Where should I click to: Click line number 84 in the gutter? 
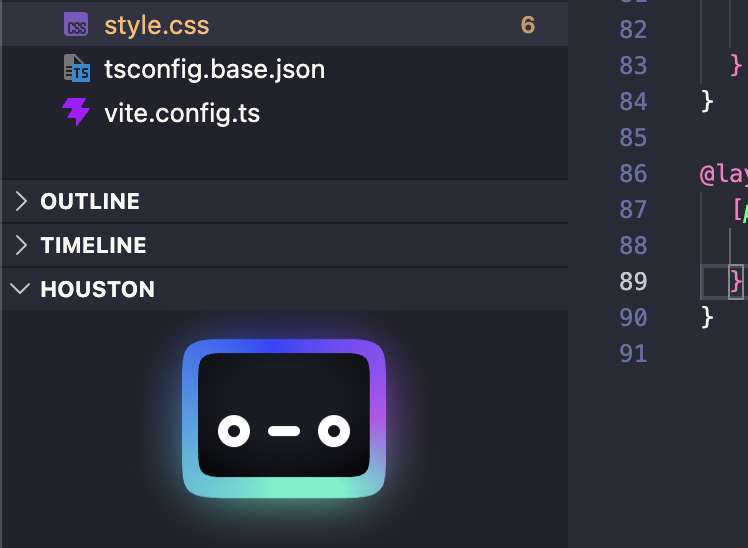pos(633,102)
